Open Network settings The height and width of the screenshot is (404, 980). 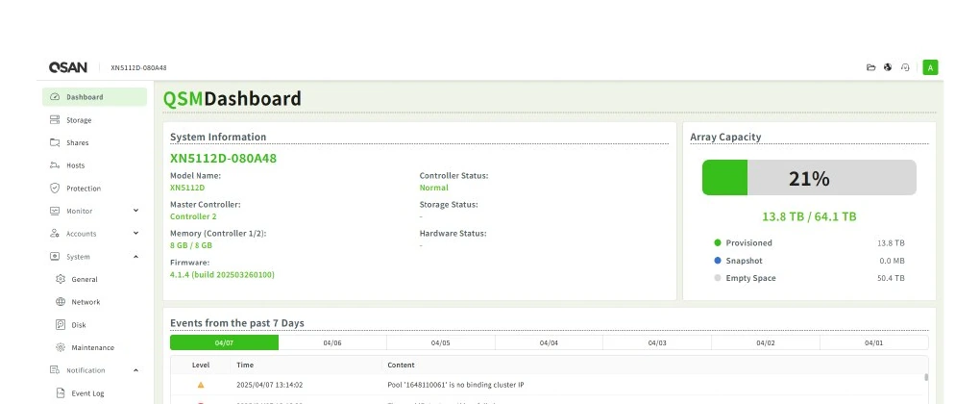94,302
